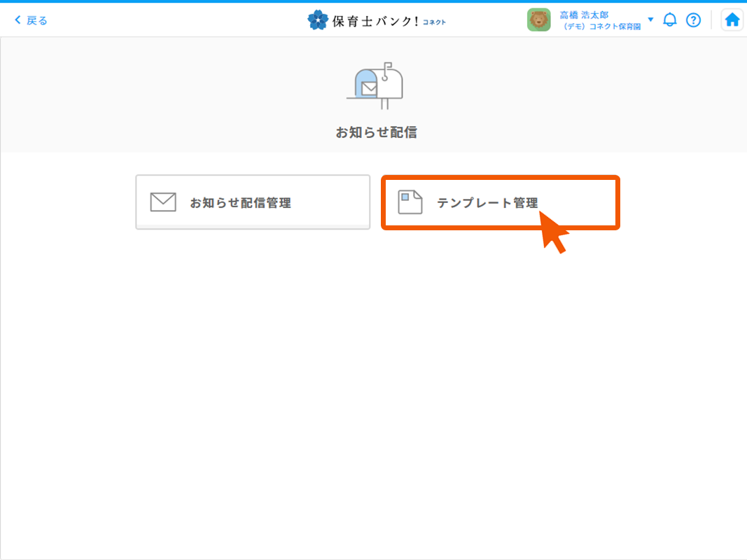This screenshot has height=560, width=747.
Task: Open help via the question mark icon
Action: [x=693, y=20]
